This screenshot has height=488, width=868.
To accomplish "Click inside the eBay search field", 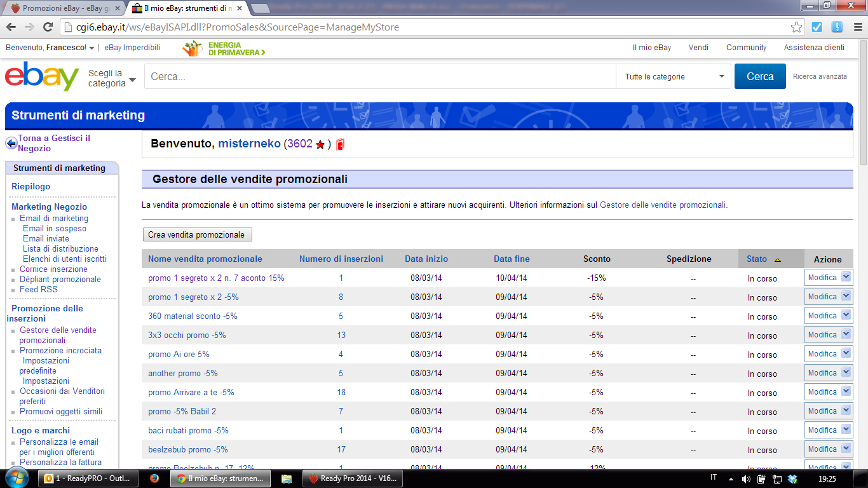I will tap(380, 76).
